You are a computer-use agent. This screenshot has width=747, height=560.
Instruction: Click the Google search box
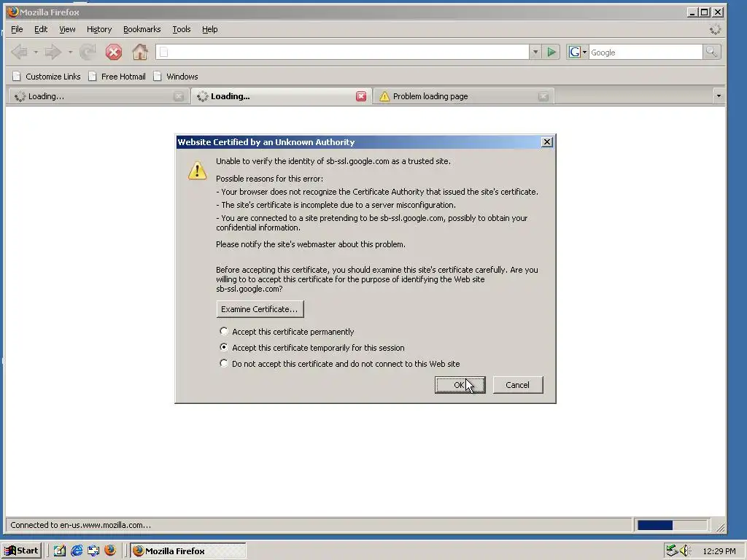click(646, 52)
